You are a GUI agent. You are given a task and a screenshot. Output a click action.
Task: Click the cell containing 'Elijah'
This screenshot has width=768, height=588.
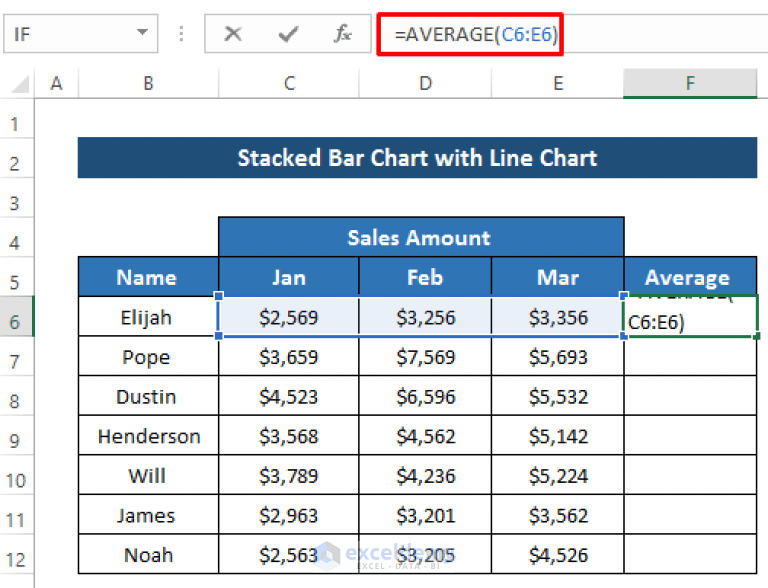coord(148,317)
